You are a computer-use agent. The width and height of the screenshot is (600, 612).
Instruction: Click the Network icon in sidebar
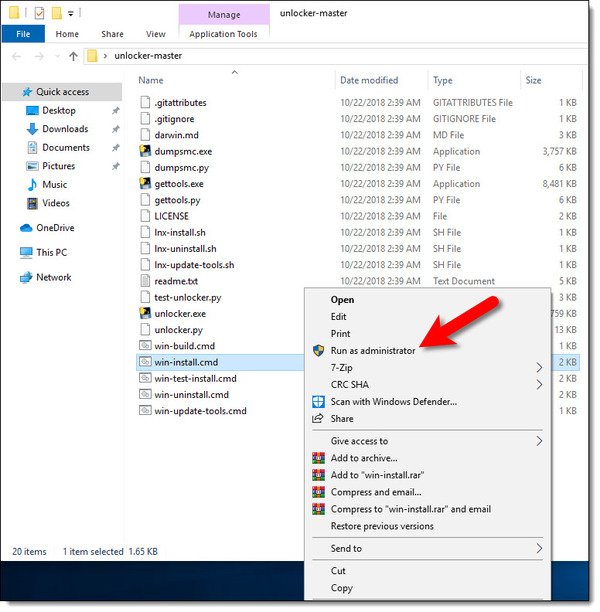click(26, 277)
